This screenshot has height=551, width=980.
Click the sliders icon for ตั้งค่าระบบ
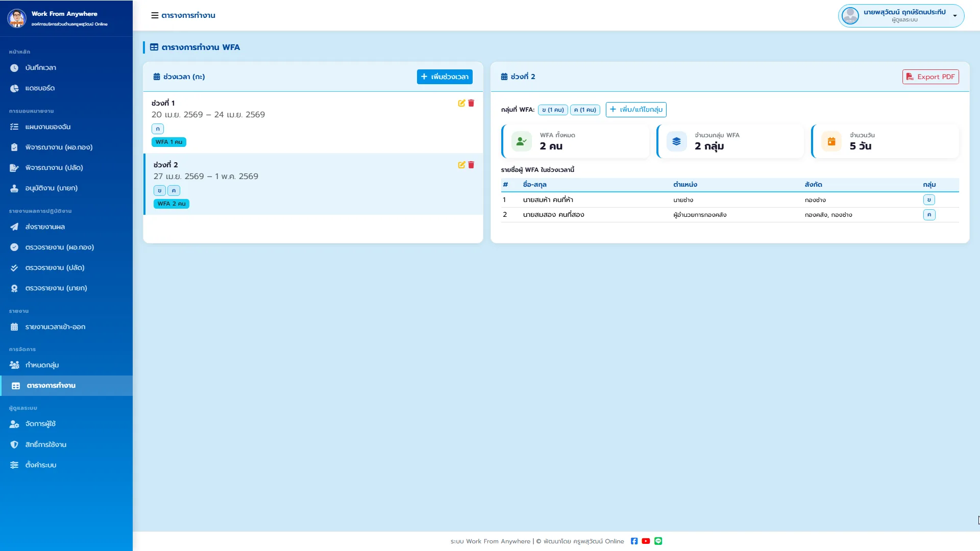14,465
